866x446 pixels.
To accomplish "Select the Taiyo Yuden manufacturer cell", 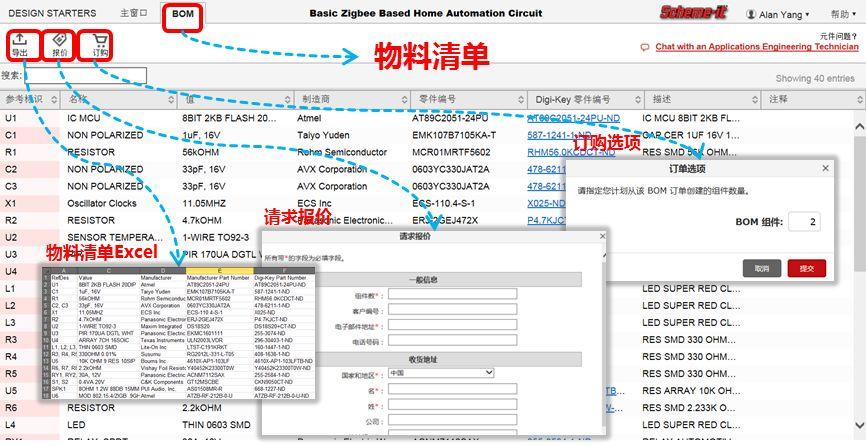I will 323,135.
